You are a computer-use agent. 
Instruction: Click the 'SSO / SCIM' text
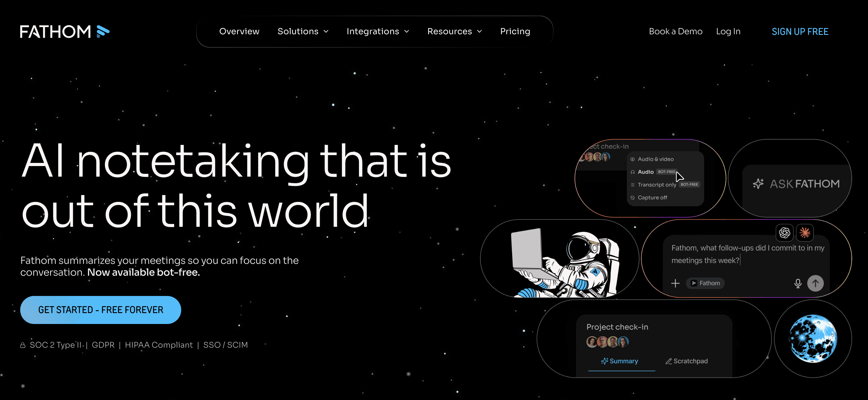pyautogui.click(x=225, y=345)
